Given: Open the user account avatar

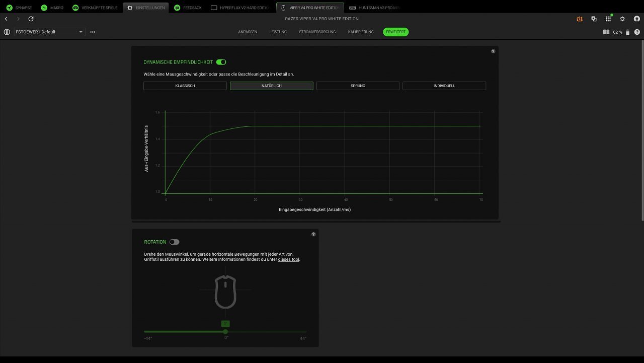Looking at the screenshot, I should point(637,19).
